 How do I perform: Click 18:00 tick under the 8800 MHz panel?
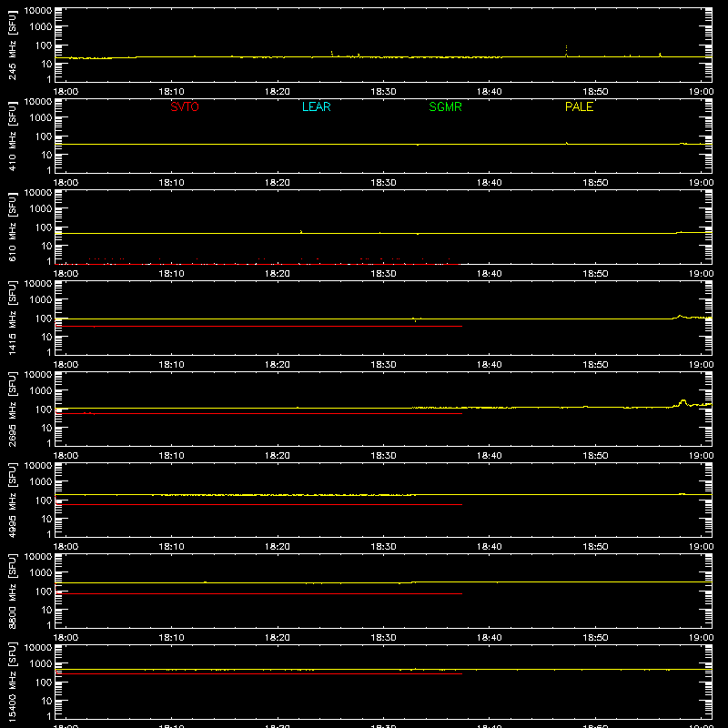66,638
